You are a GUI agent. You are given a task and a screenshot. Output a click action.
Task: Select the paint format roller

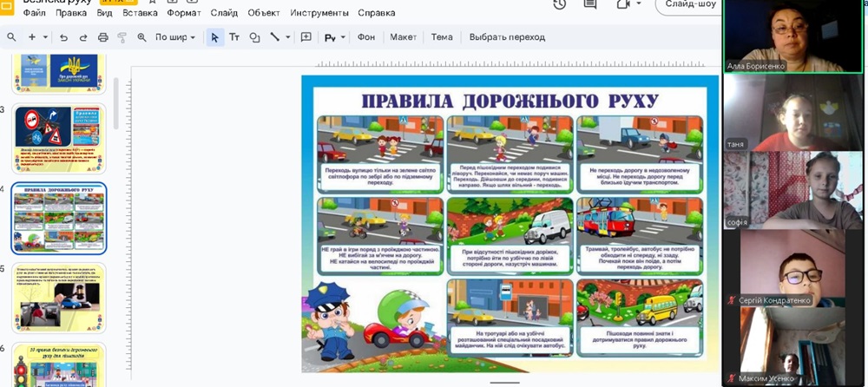point(122,37)
